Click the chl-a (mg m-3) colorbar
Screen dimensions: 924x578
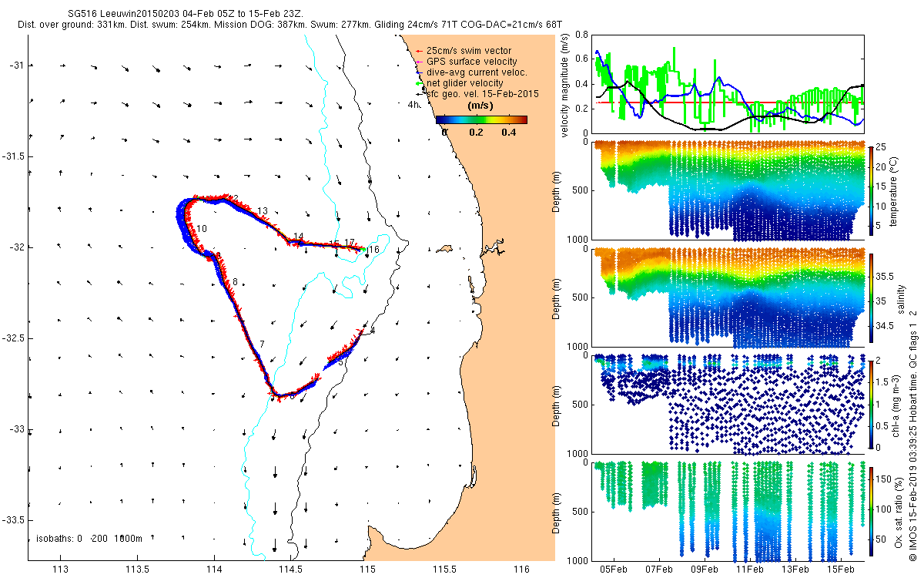(871, 404)
